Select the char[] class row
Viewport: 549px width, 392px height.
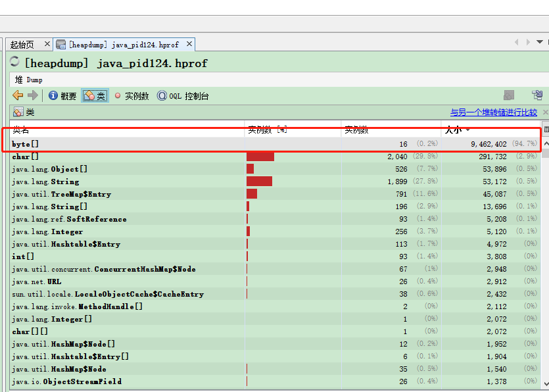pyautogui.click(x=275, y=157)
